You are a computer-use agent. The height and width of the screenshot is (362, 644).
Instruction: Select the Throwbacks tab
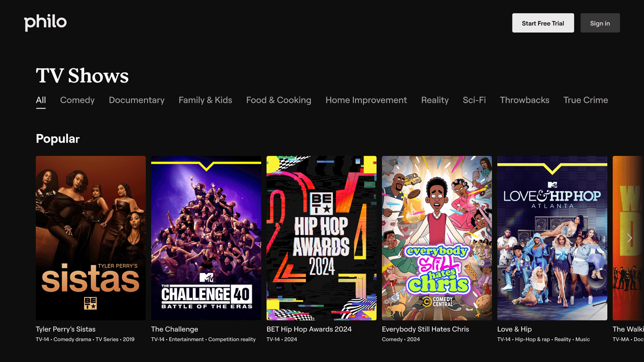[x=524, y=100]
